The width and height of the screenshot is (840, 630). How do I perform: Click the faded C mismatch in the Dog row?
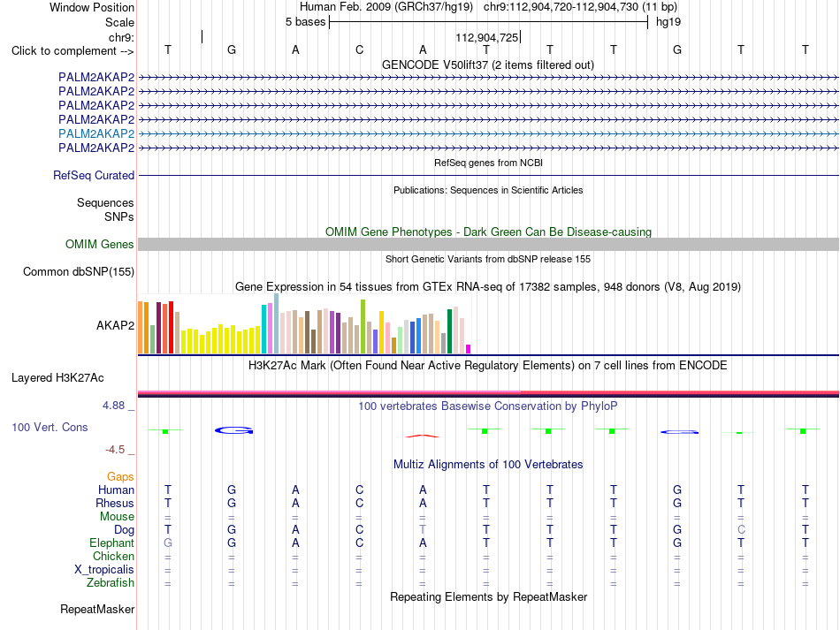741,530
